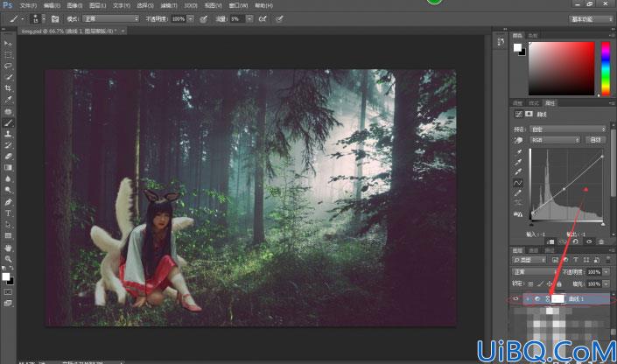The width and height of the screenshot is (617, 364).
Task: Select the Crop tool
Action: (8, 88)
